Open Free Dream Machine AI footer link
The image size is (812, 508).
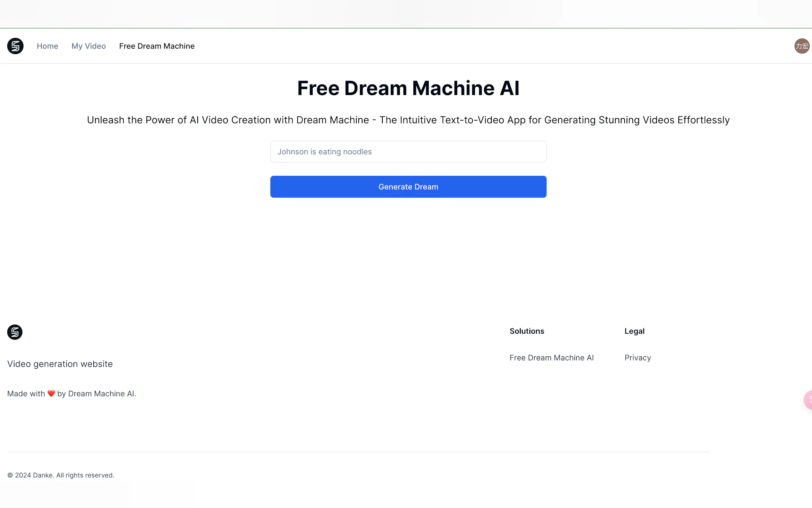pyautogui.click(x=551, y=358)
